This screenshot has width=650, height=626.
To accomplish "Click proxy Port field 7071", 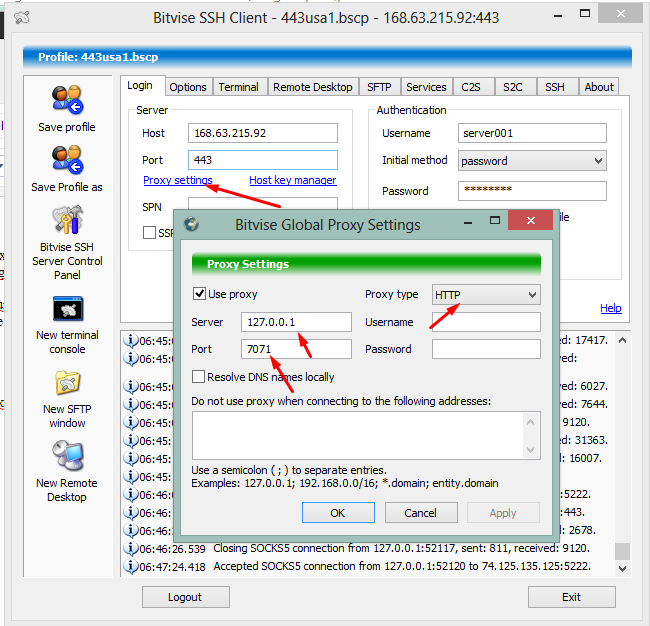I will click(296, 349).
